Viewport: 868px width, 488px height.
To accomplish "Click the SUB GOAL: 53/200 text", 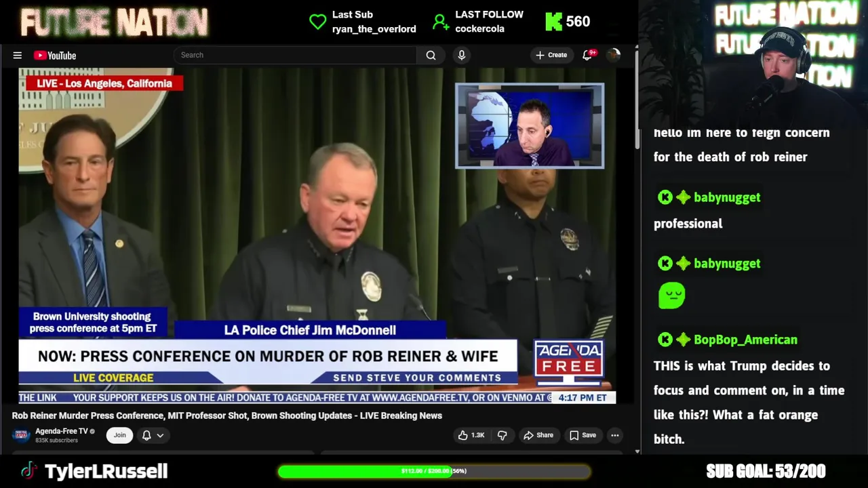I will [x=766, y=471].
